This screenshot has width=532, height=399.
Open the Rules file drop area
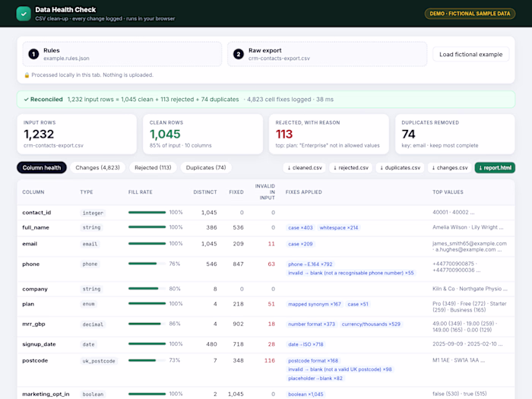[x=122, y=54]
